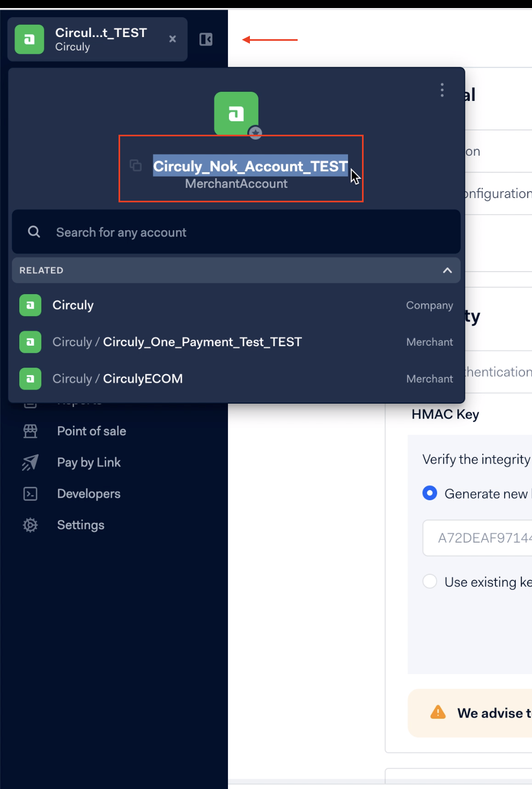Click the large green account avatar
This screenshot has height=789, width=532.
coord(236,113)
